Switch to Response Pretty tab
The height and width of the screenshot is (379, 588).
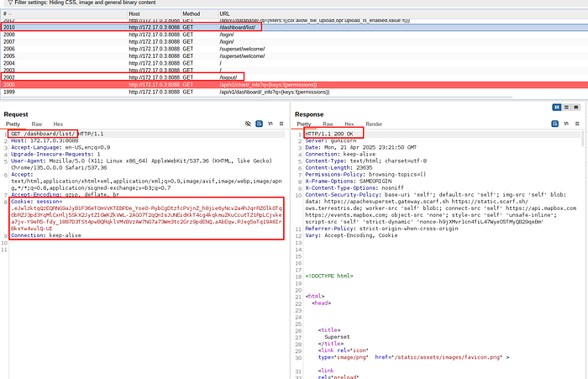(x=304, y=124)
